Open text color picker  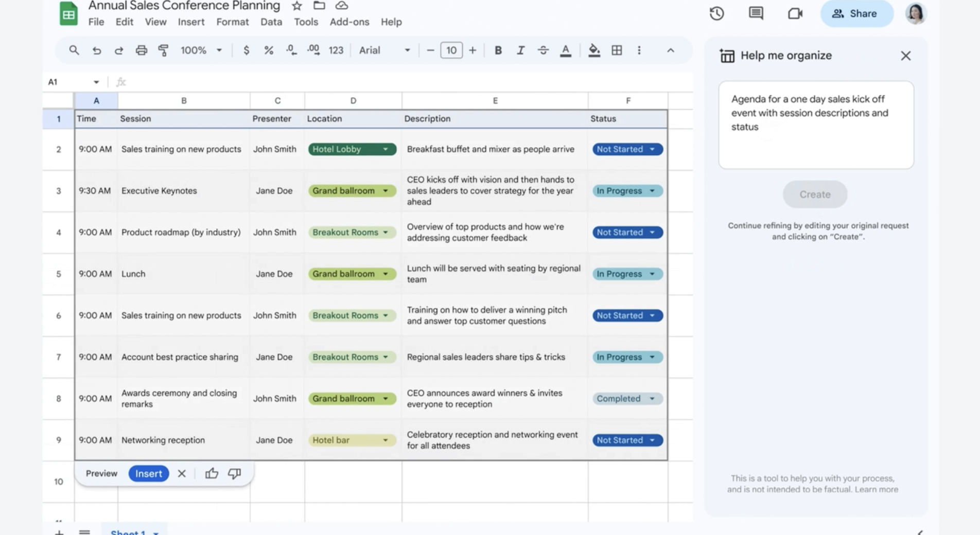click(x=565, y=50)
